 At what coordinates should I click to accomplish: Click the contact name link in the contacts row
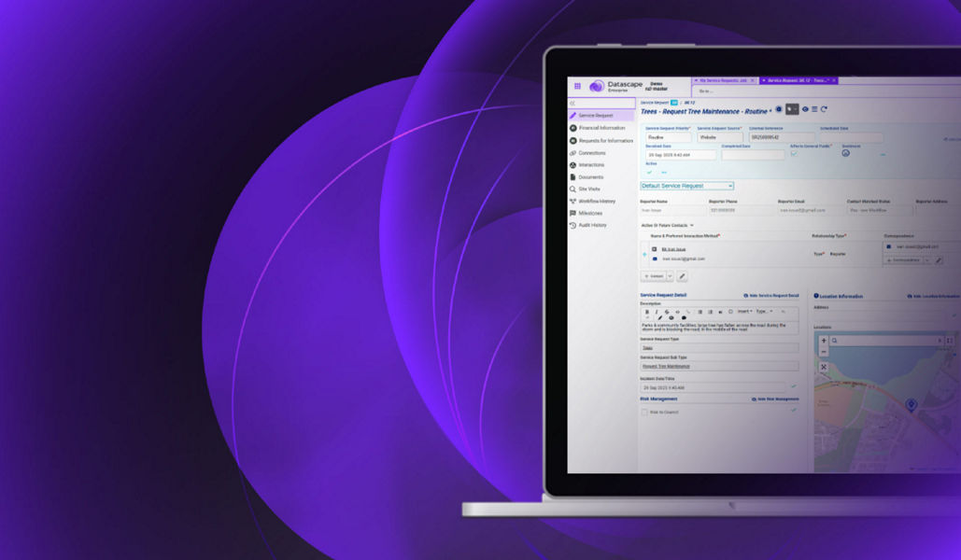pyautogui.click(x=673, y=249)
